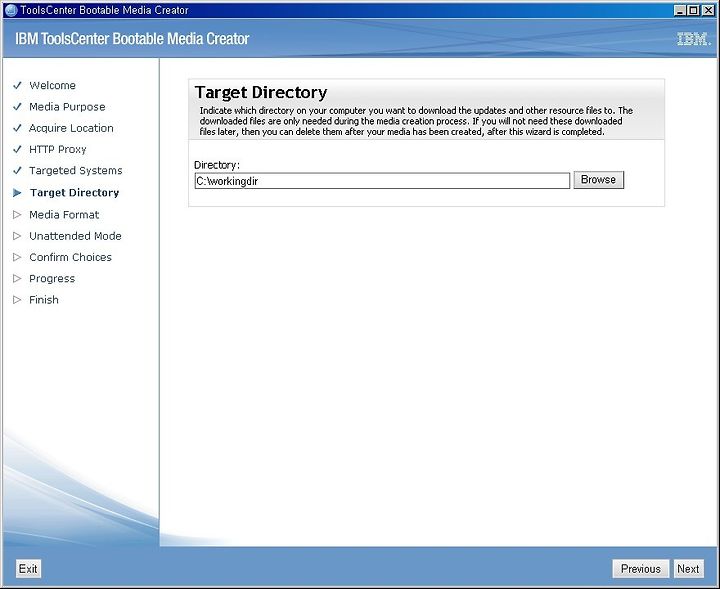The width and height of the screenshot is (720, 589).
Task: Open the Media Purpose step
Action: pyautogui.click(x=67, y=107)
